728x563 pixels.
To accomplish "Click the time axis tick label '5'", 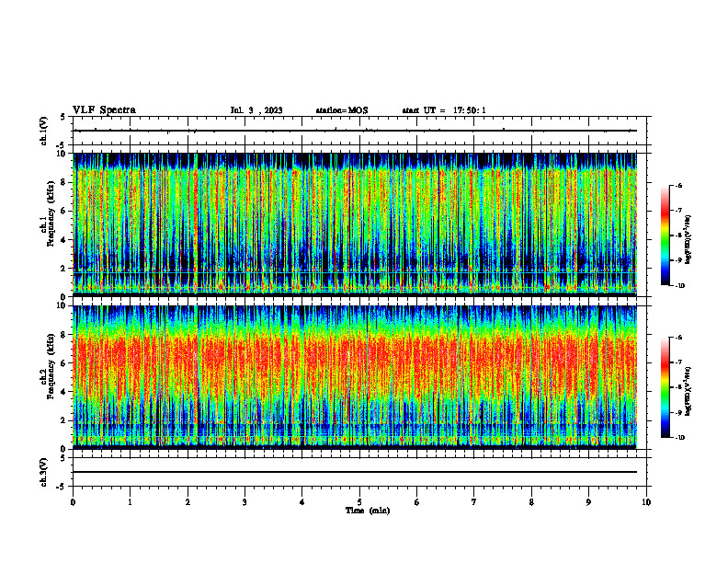I will click(x=359, y=502).
